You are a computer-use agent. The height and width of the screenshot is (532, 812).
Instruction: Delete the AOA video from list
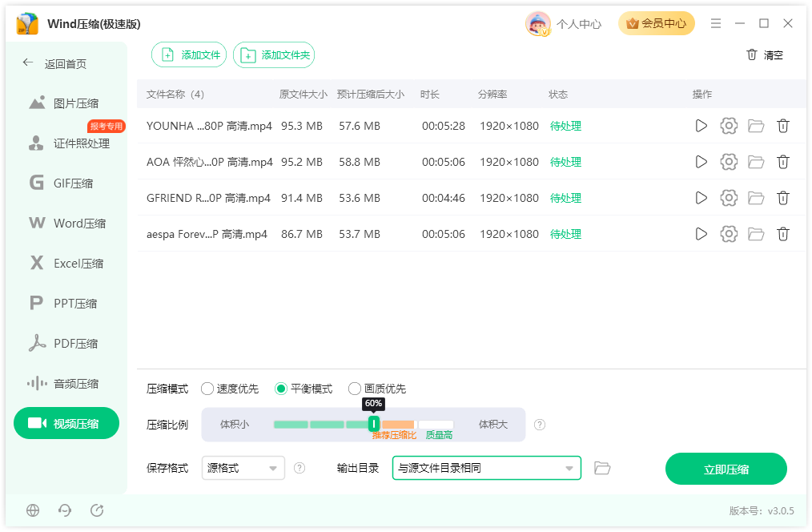(783, 162)
